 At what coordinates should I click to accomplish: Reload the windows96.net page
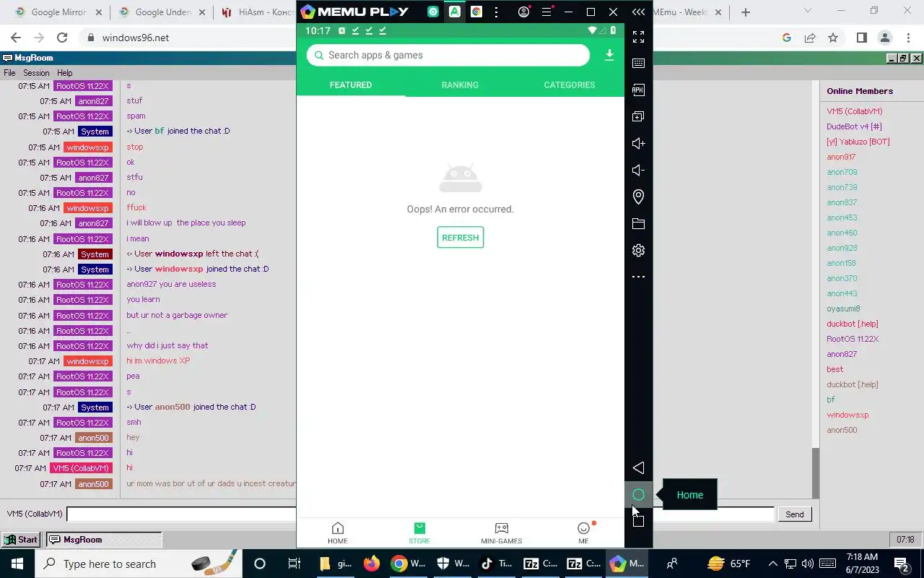[62, 38]
